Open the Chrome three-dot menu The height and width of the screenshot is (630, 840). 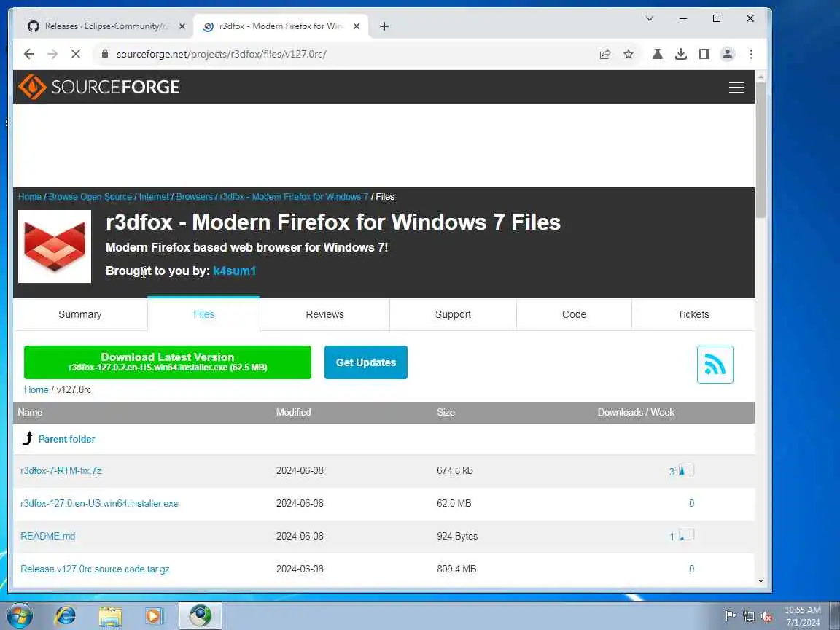click(751, 54)
